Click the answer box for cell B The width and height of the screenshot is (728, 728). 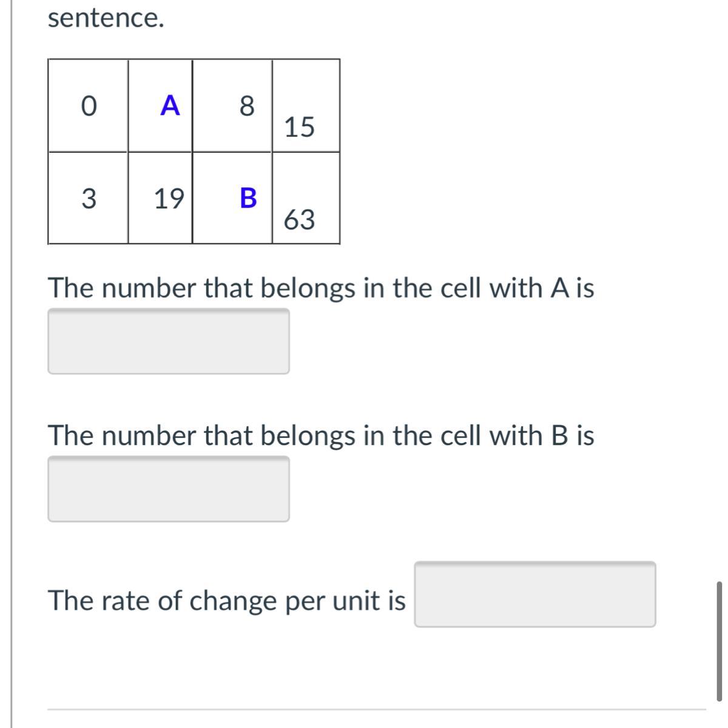[169, 489]
